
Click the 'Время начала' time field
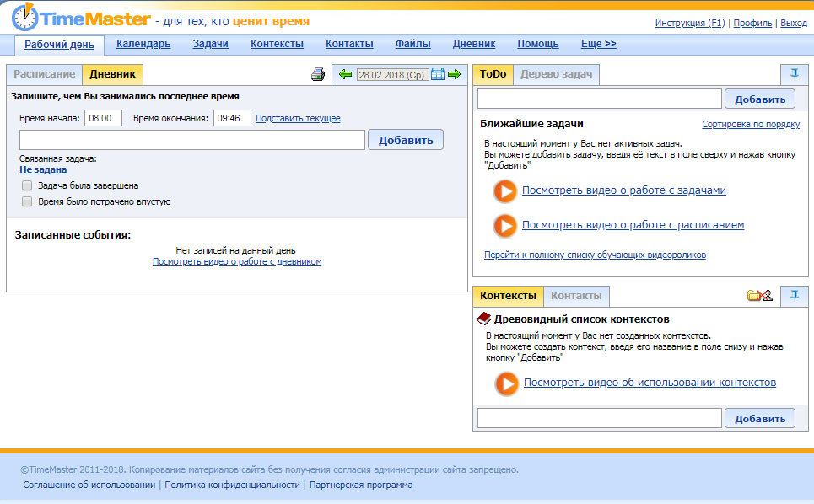click(x=103, y=119)
